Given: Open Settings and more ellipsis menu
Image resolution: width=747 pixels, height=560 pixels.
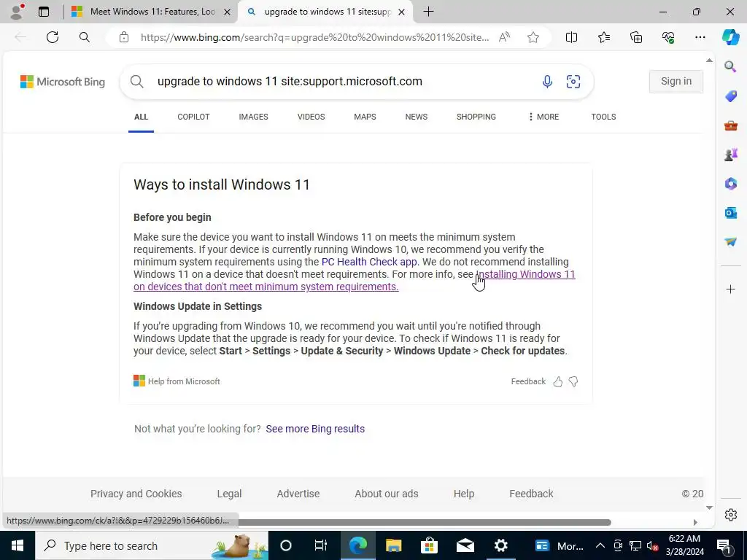Looking at the screenshot, I should pos(700,37).
